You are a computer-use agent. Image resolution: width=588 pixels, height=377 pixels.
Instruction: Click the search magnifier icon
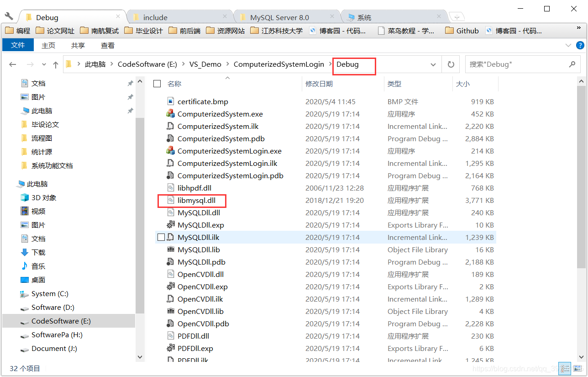[572, 64]
